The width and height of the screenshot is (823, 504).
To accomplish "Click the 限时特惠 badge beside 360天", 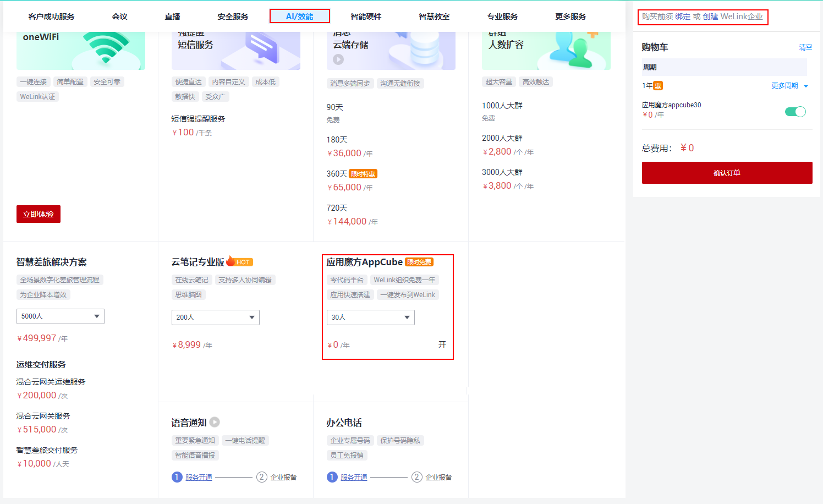I will coord(363,174).
